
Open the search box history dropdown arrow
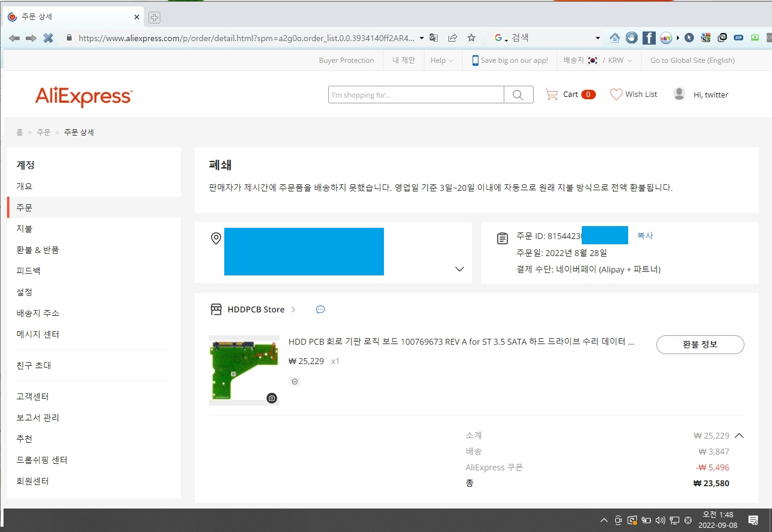tap(598, 38)
